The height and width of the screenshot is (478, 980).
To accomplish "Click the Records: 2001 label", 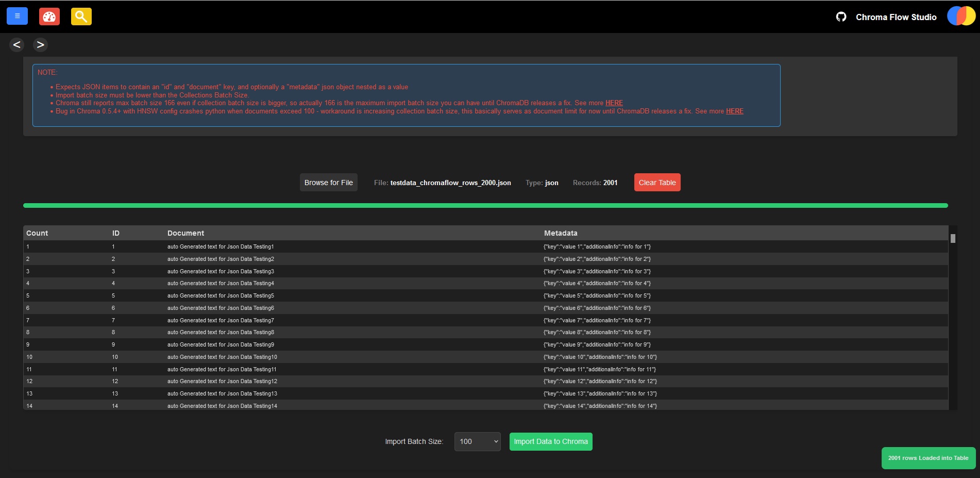I will pyautogui.click(x=595, y=183).
